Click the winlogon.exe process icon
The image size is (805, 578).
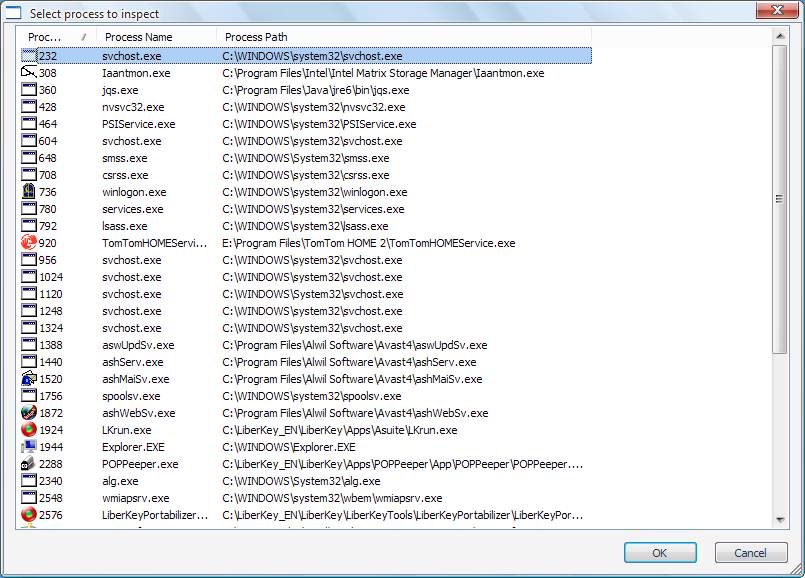29,192
